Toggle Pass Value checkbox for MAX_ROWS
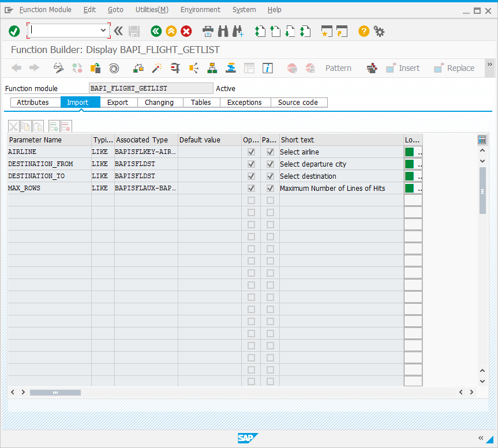This screenshot has width=498, height=448. pos(270,188)
